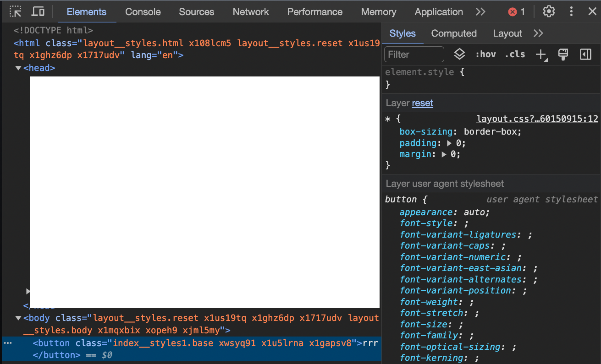Screen dimensions: 601x364
Task: Open the reset layer link
Action: (x=423, y=103)
